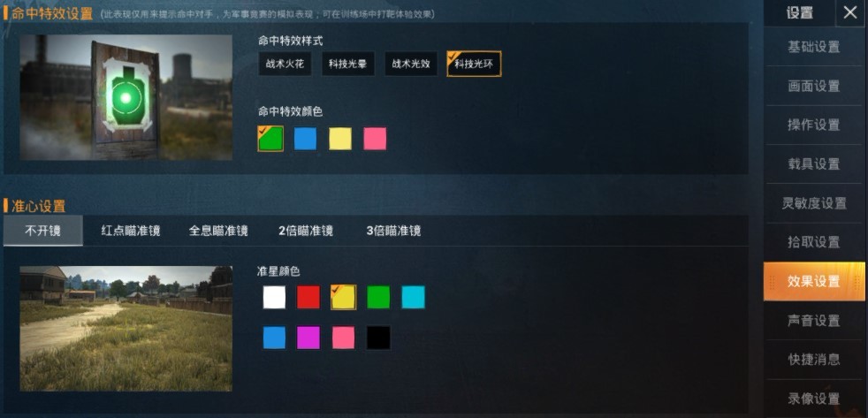Select 科技光环 hit effect style

tap(474, 65)
